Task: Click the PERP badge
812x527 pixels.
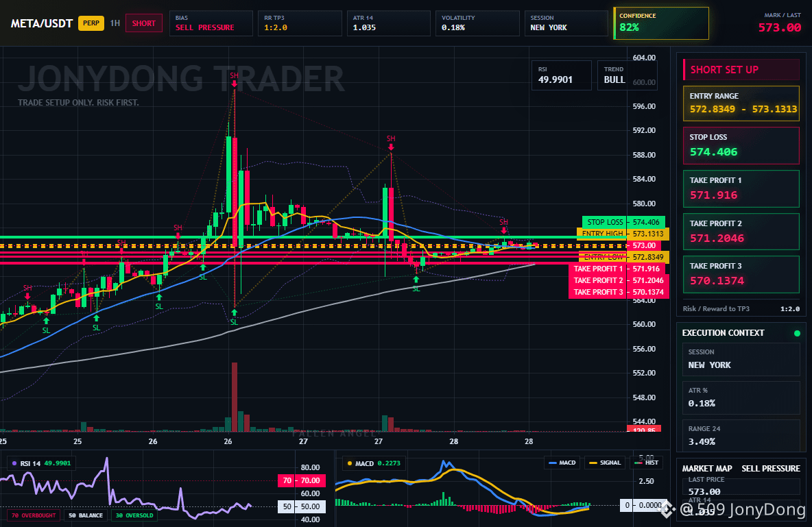Action: click(91, 23)
